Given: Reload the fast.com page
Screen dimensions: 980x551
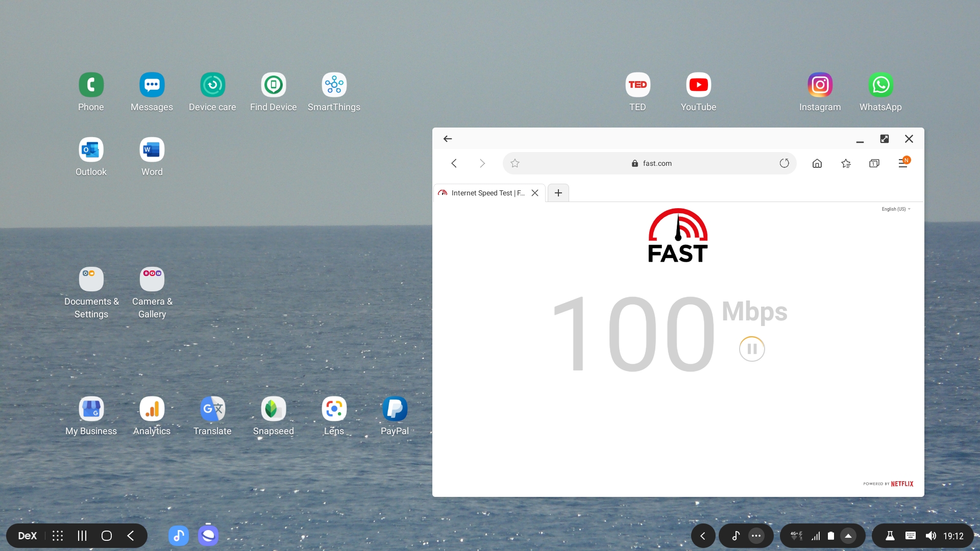Looking at the screenshot, I should click(x=784, y=163).
